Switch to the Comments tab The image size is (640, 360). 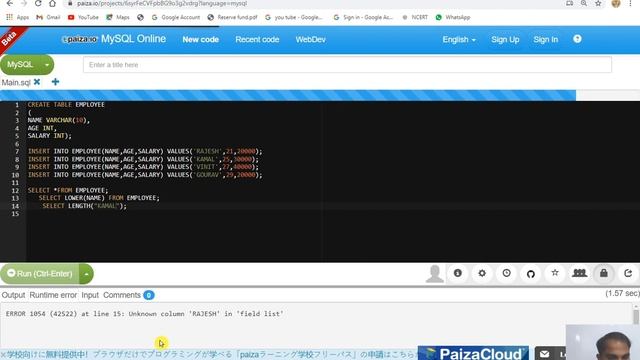128,295
